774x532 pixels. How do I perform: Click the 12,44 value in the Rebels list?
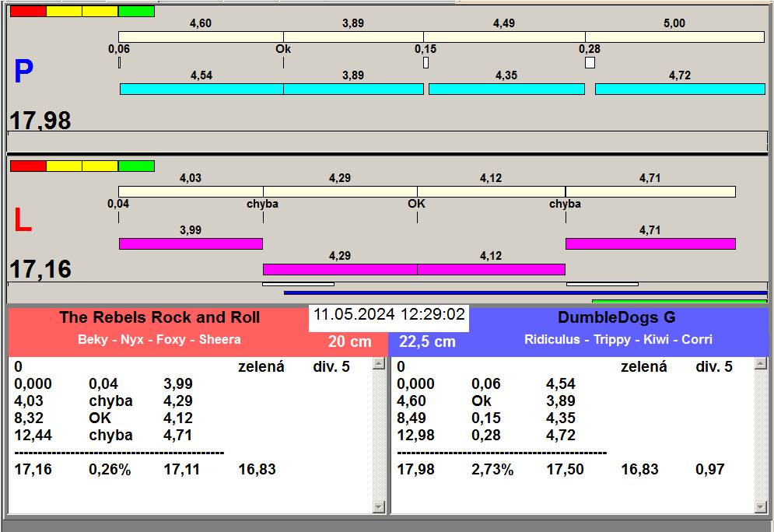click(x=33, y=436)
